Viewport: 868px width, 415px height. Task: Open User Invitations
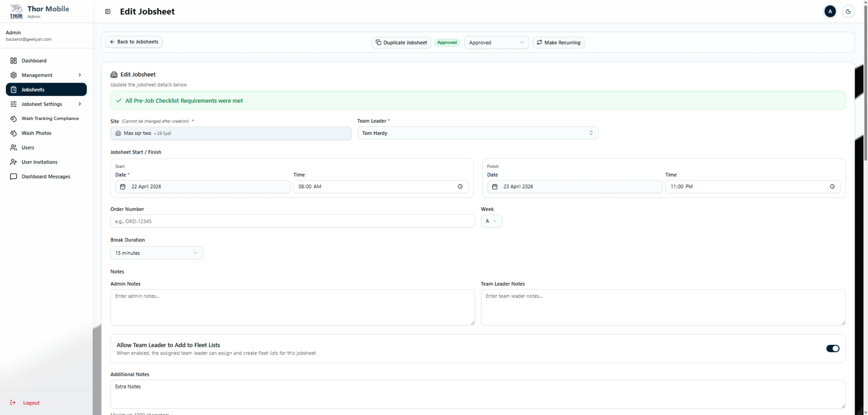(x=46, y=162)
